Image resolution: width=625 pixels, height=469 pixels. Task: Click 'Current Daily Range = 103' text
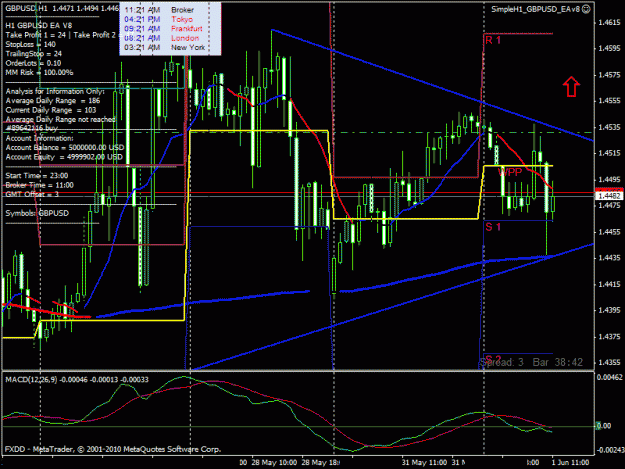point(51,110)
